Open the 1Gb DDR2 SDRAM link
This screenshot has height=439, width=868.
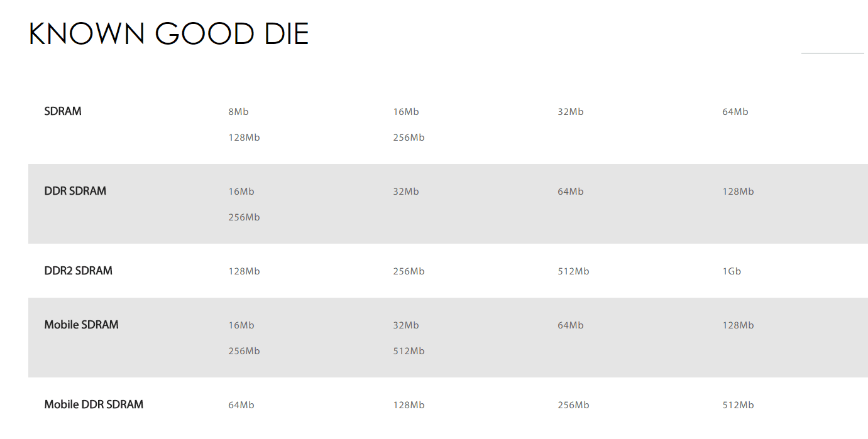(732, 271)
